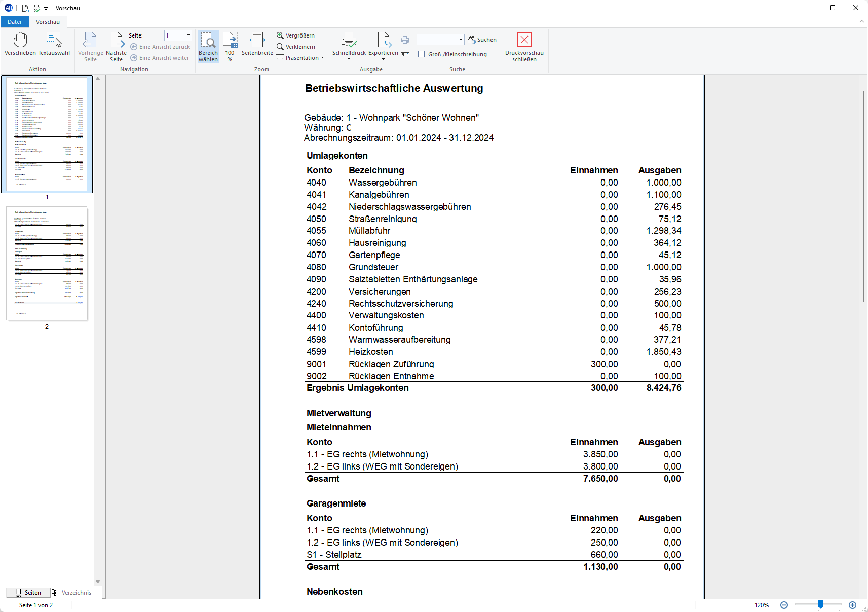Open the Datei tab
Screen dimensions: 868x612
tap(15, 22)
